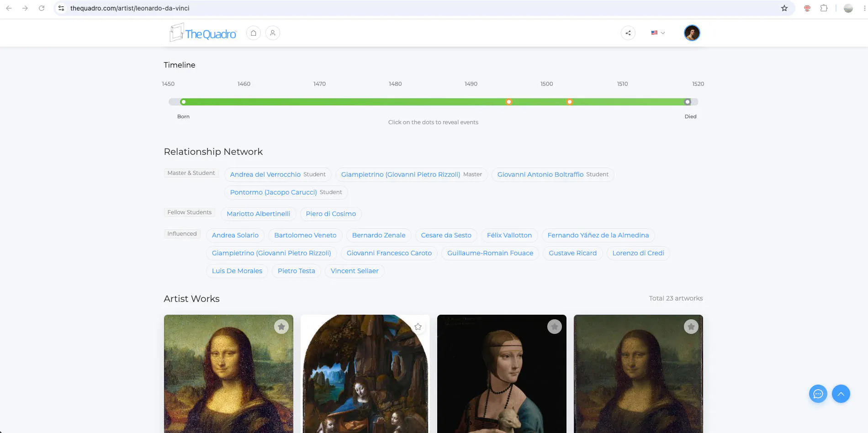Select the orange timeline dot near 1503
868x433 pixels.
[570, 102]
